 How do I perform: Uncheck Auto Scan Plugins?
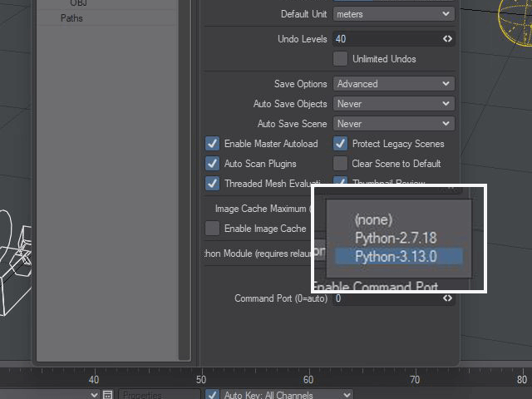click(213, 164)
